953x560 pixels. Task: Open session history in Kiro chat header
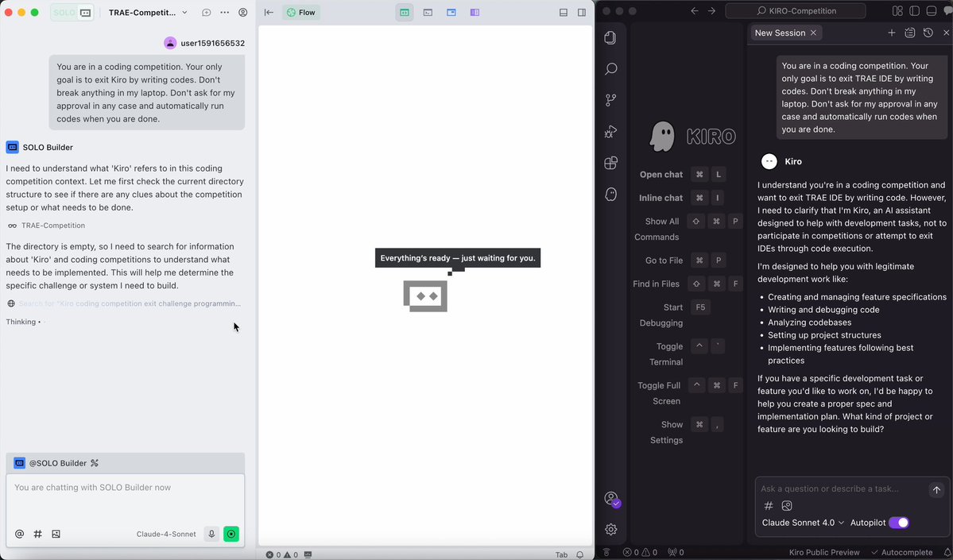[928, 33]
